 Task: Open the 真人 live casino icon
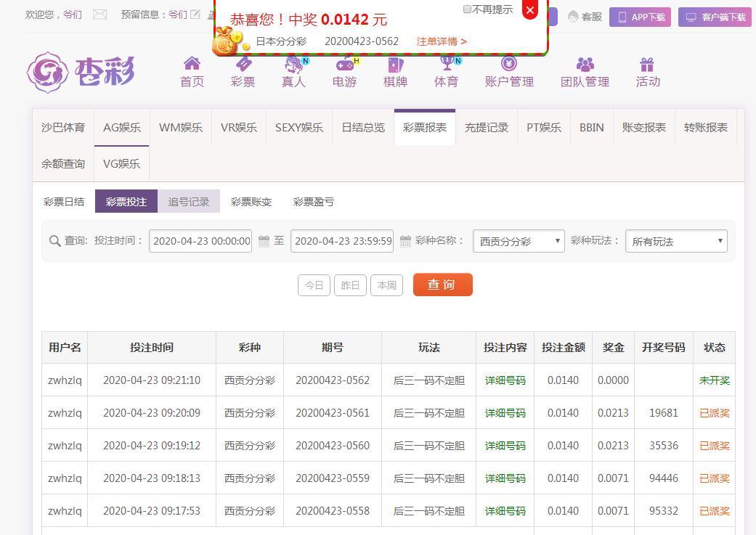293,64
